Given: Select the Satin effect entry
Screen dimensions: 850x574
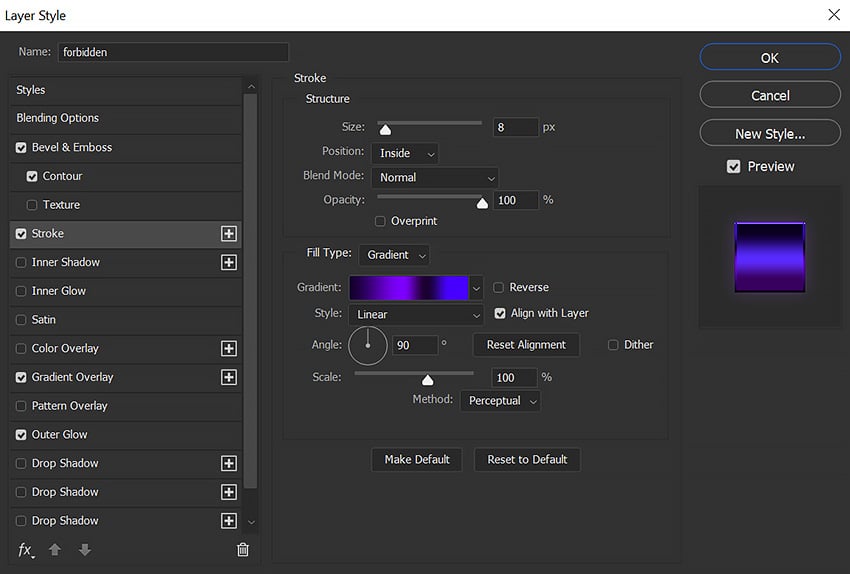Looking at the screenshot, I should [44, 320].
